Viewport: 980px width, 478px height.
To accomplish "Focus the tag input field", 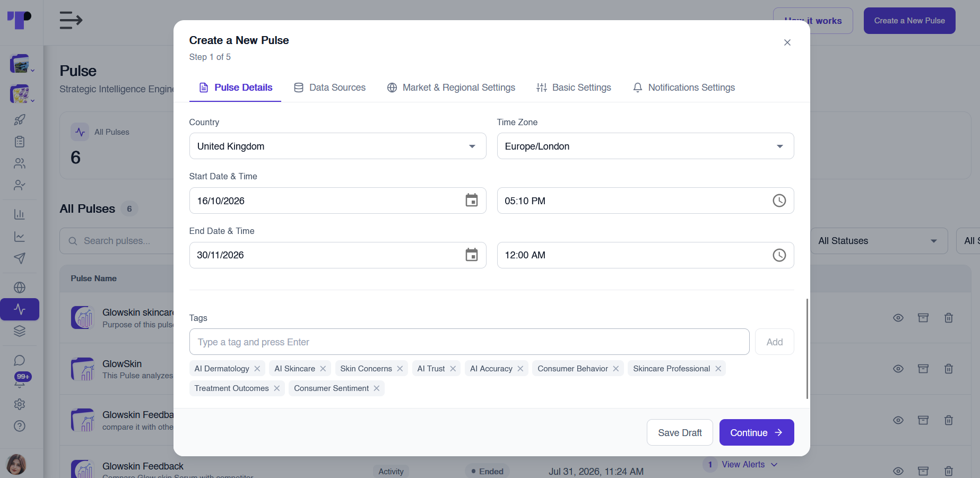I will [x=469, y=342].
